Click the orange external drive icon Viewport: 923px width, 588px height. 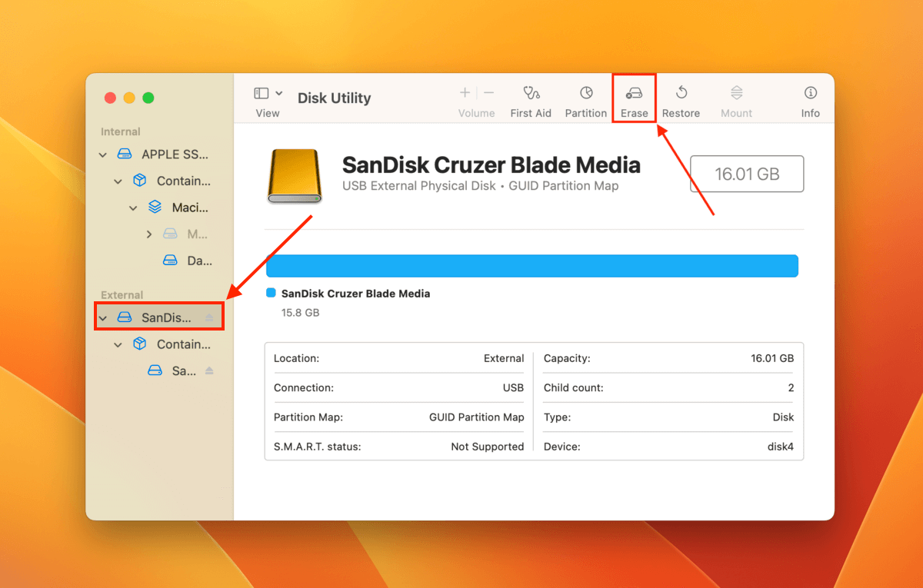(x=294, y=176)
